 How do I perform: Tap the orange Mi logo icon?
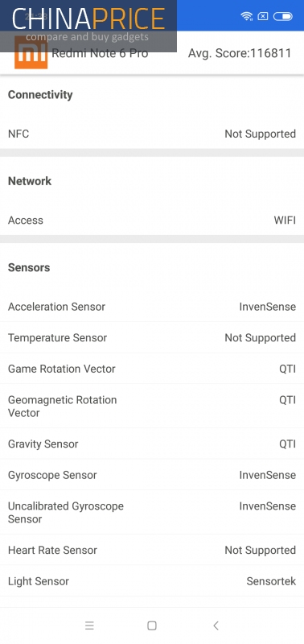[31, 52]
